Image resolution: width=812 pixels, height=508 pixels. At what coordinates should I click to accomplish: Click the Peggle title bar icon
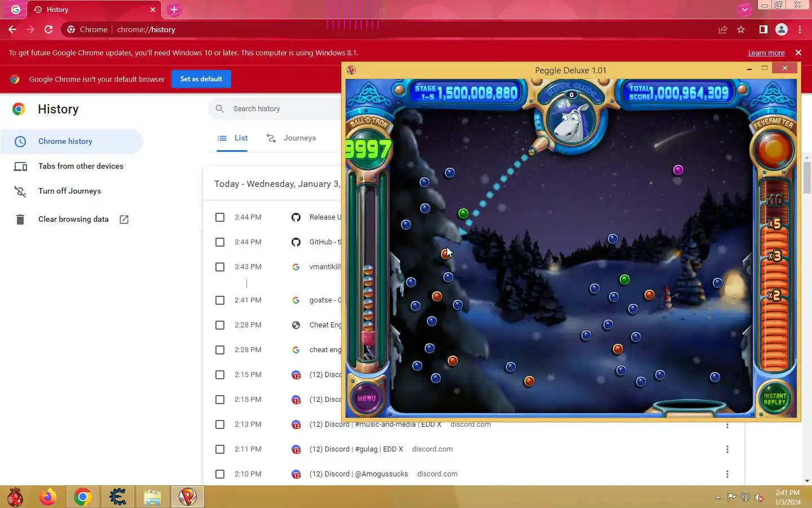(351, 70)
